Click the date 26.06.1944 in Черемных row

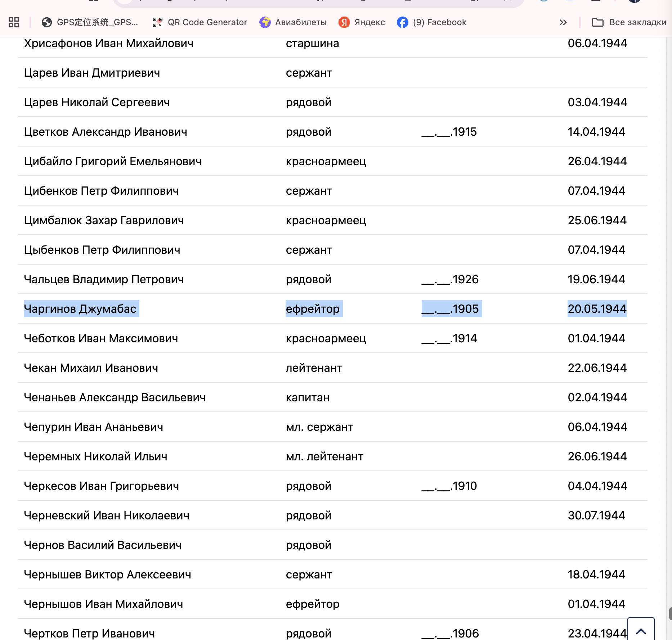[597, 456]
